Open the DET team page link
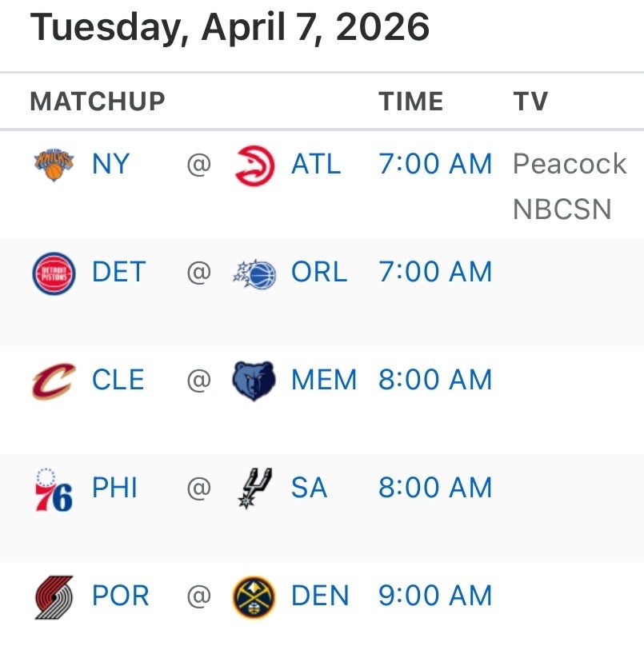Viewport: 644px width, 650px height. tap(118, 272)
